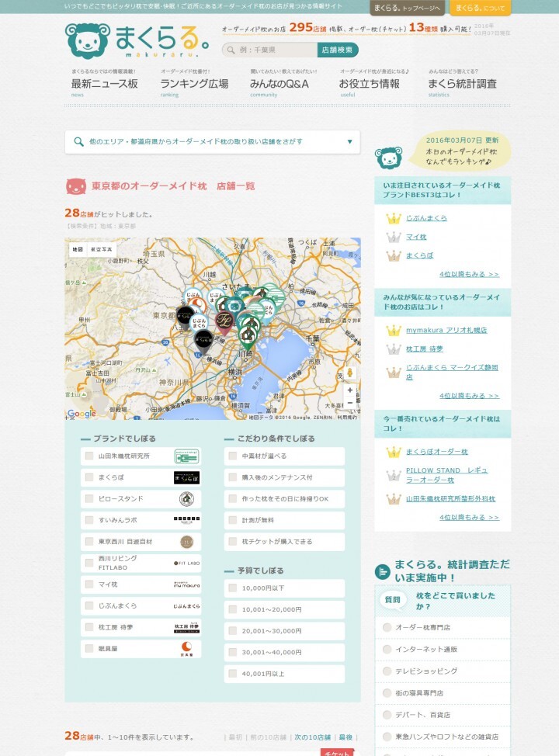
Task: Open 最新ニュース板 menu
Action: (x=105, y=83)
